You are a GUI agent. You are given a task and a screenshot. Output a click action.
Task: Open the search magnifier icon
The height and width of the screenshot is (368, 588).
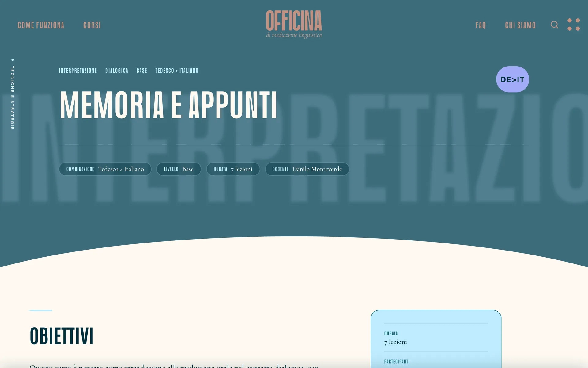554,25
